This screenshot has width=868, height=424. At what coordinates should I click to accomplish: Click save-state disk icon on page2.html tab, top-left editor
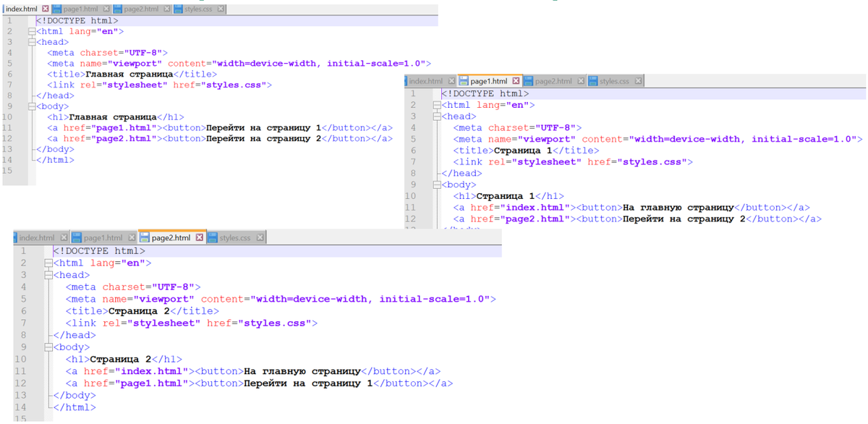pyautogui.click(x=119, y=9)
